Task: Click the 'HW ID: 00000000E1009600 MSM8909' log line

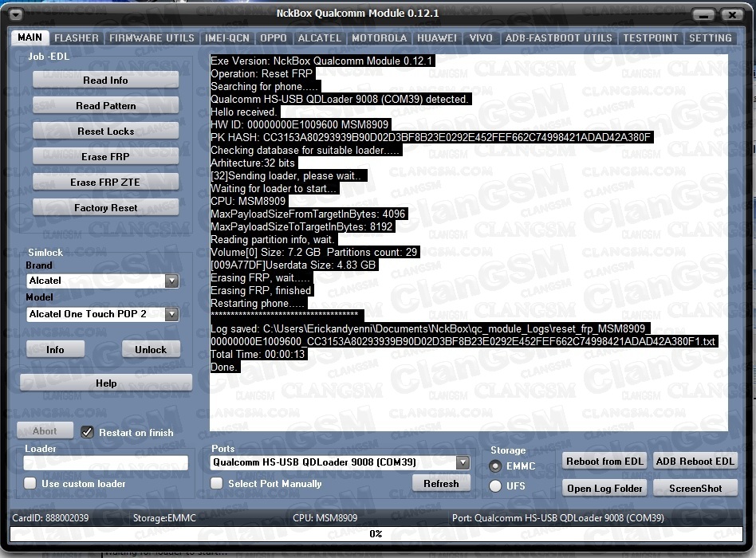Action: point(301,125)
